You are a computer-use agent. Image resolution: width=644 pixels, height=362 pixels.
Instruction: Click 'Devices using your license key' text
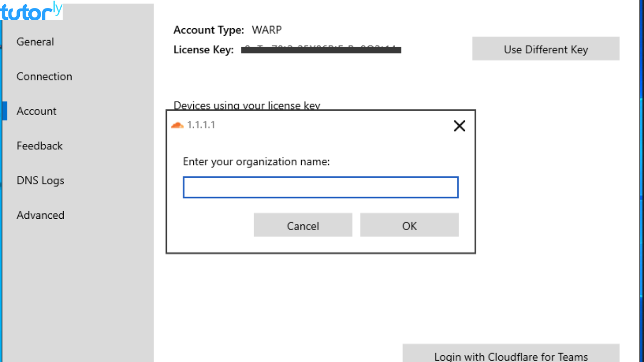pyautogui.click(x=247, y=105)
